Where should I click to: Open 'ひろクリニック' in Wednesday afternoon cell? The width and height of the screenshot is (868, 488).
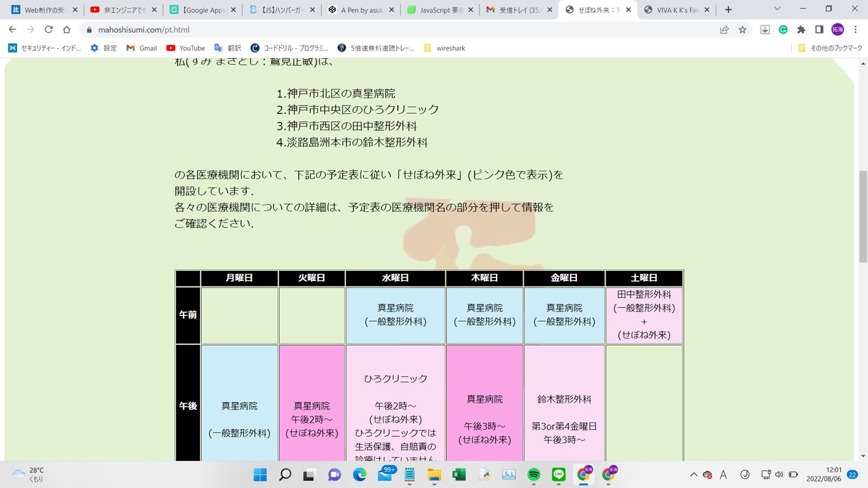click(x=396, y=379)
